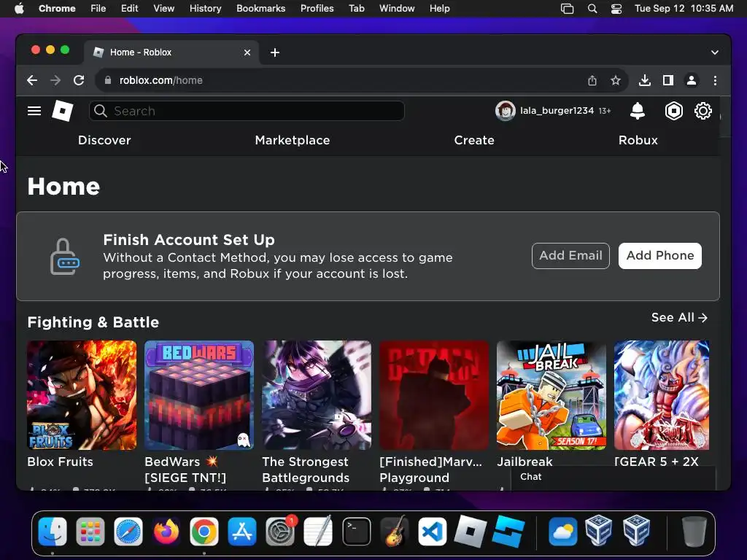Open System Settings in the Dock
Screen dimensions: 747x560
click(x=280, y=531)
